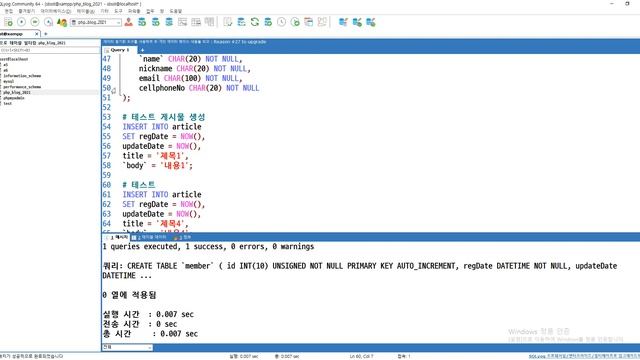Click the green-badged clock icon after the gray clock

pos(295,22)
